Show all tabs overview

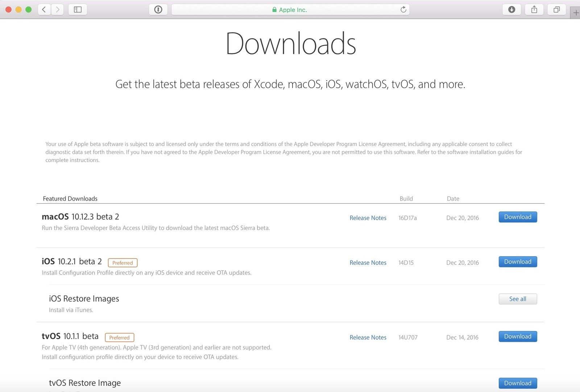(556, 10)
